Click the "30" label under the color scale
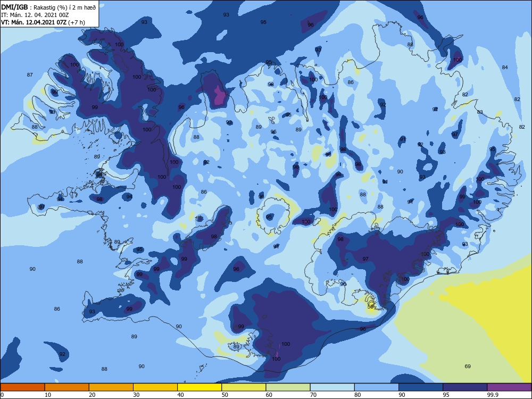The width and height of the screenshot is (532, 399). (136, 395)
